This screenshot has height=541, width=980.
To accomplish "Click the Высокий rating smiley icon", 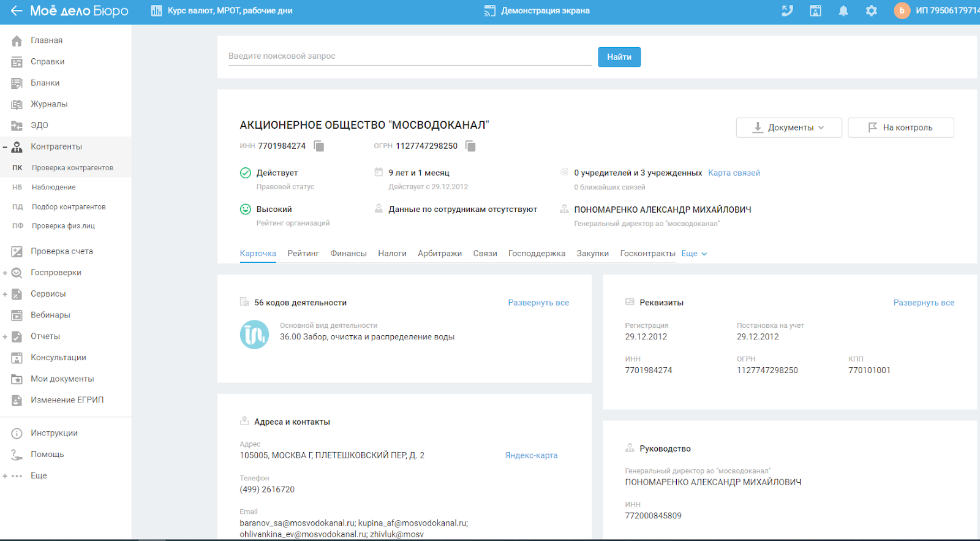I will point(246,209).
